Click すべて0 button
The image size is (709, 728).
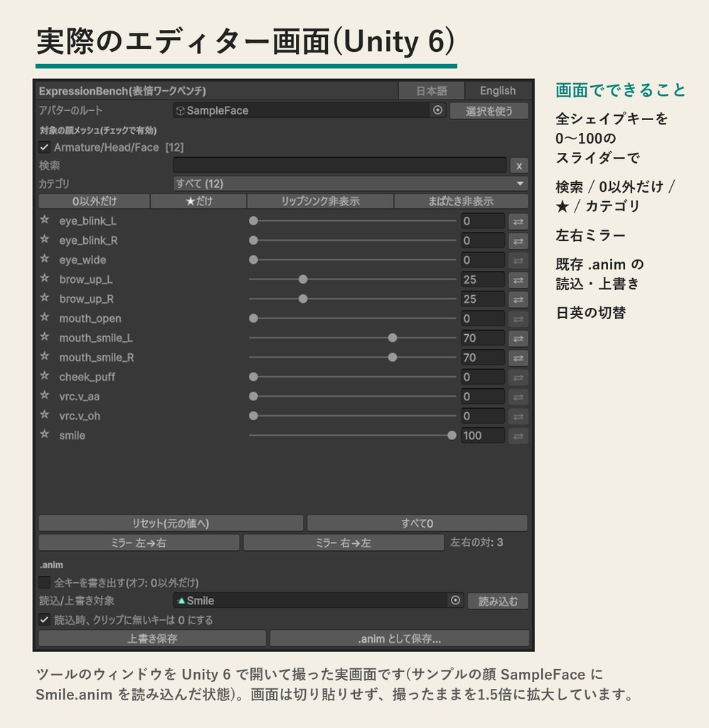[417, 523]
